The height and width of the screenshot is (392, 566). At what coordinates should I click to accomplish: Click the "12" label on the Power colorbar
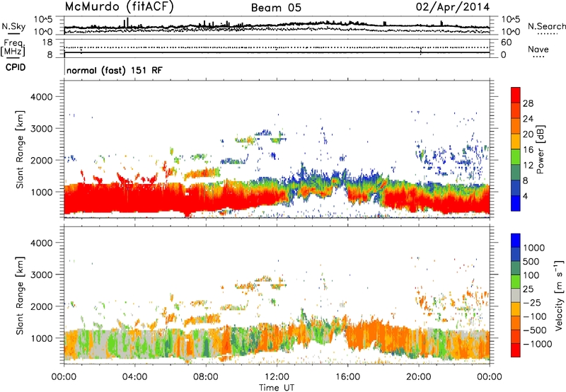(x=528, y=166)
